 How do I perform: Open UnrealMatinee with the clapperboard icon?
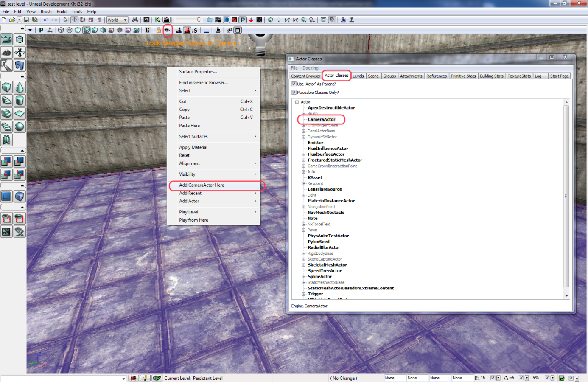coord(166,20)
